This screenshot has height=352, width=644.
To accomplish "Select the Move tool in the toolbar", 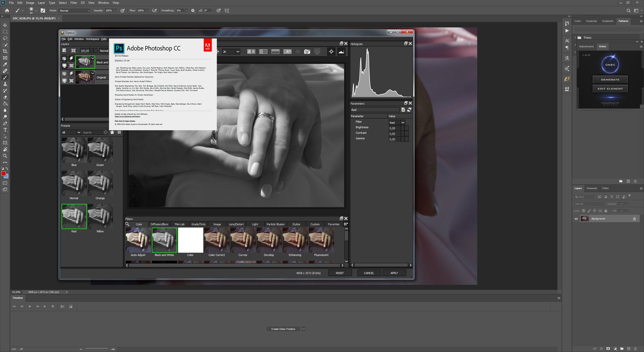I will pos(5,25).
